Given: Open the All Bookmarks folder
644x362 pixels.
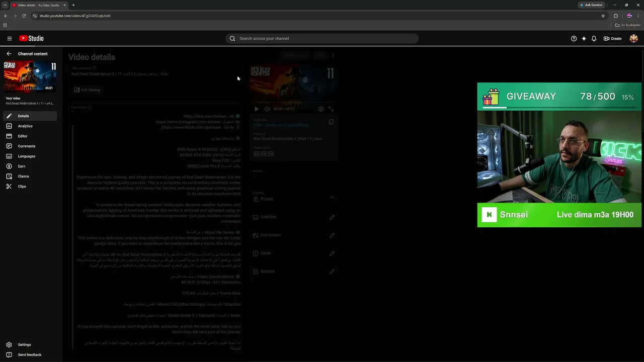Looking at the screenshot, I should [628, 25].
